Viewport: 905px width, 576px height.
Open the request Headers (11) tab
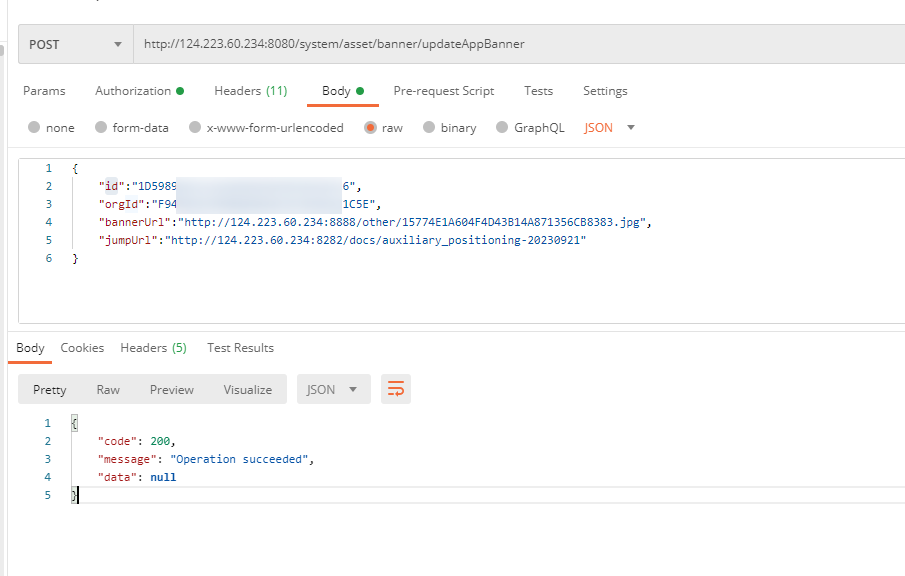250,91
